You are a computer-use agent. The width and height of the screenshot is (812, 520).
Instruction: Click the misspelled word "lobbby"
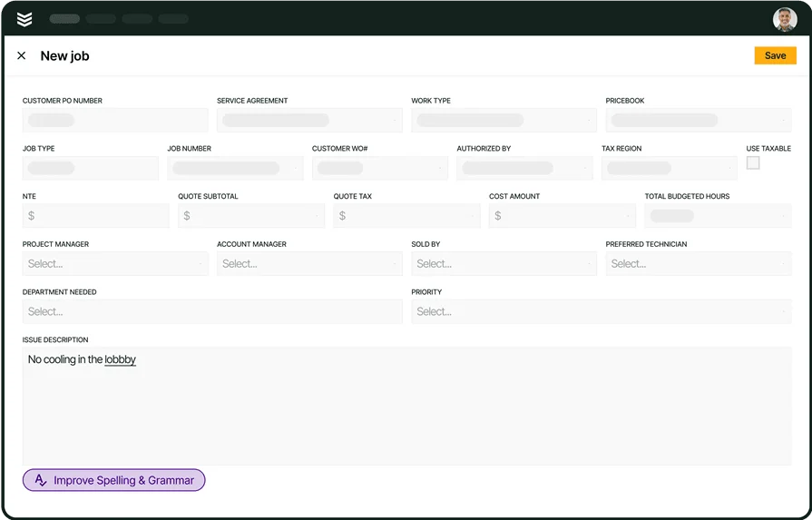(x=120, y=359)
